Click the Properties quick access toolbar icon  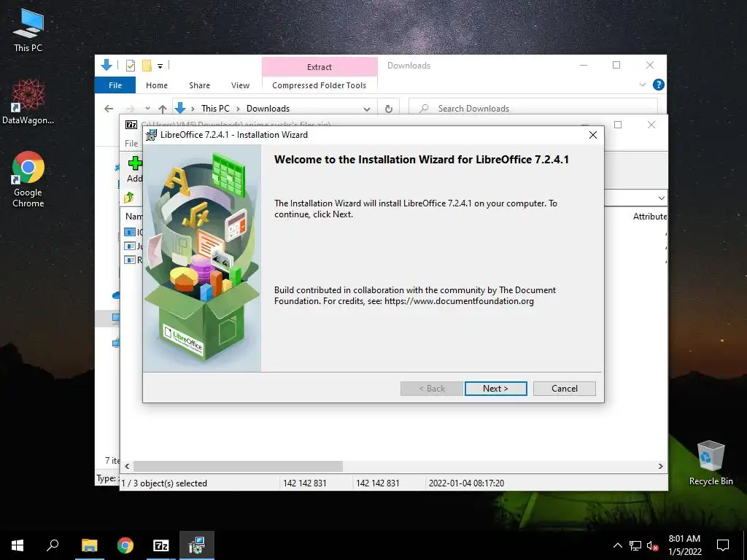point(131,66)
